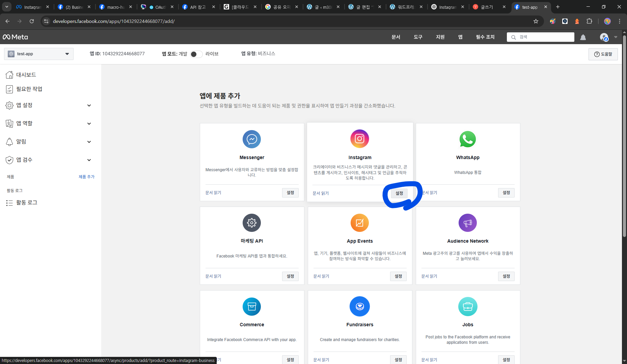Click 설정 on the Commerce card
627x364 pixels.
click(x=290, y=360)
